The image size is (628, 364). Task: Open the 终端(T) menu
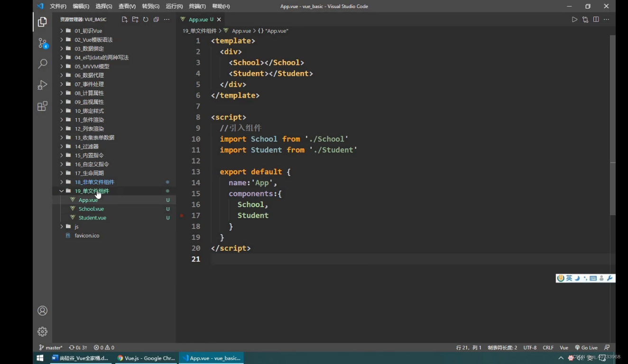(x=197, y=6)
